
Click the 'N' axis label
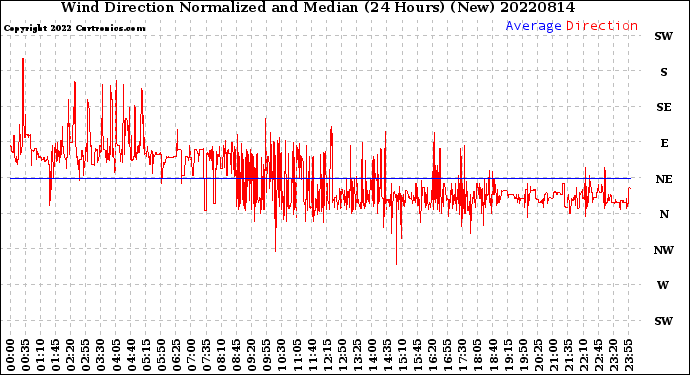coord(664,214)
